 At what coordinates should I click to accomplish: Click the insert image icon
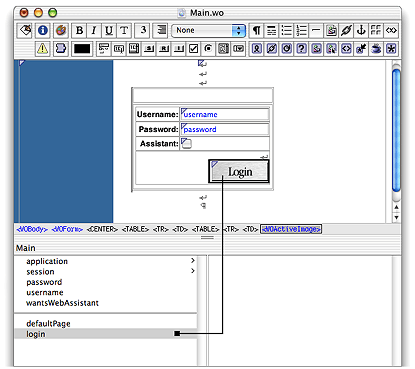(x=331, y=30)
